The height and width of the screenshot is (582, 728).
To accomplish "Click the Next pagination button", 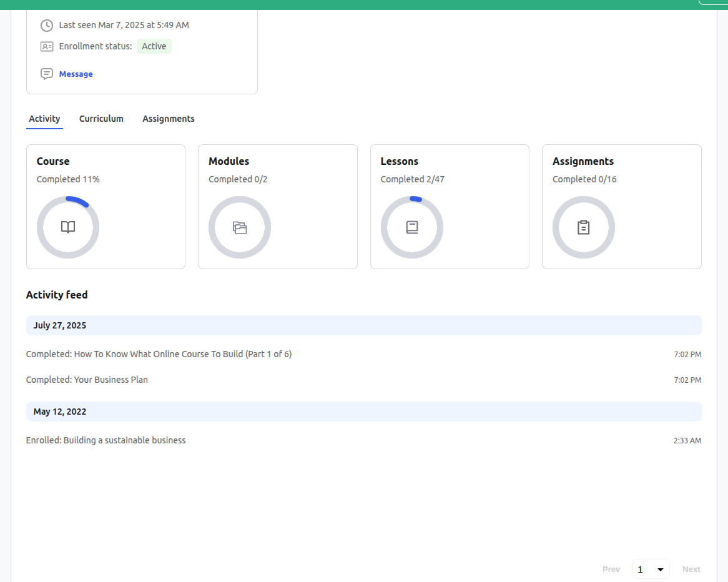I will point(691,569).
